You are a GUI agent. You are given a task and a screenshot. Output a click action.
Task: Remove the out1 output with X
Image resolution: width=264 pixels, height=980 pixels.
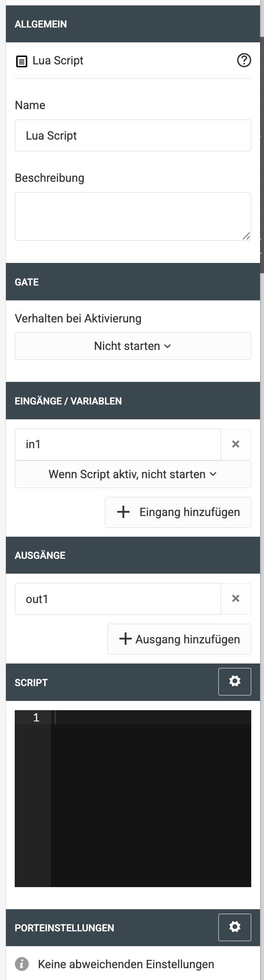pos(236,599)
